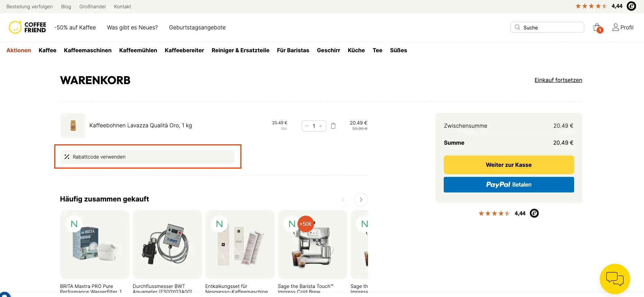Screen dimensions: 644x297
Task: Delete Lavazza item with trash icon
Action: (333, 126)
